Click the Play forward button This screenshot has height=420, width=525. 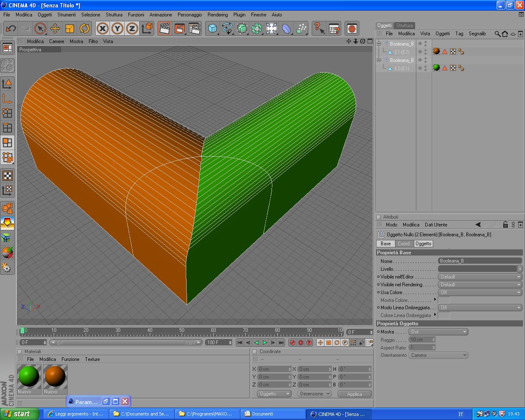pos(265,342)
